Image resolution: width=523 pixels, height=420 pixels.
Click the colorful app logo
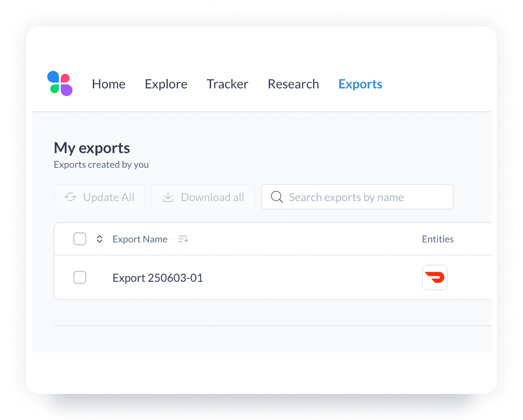click(x=60, y=84)
